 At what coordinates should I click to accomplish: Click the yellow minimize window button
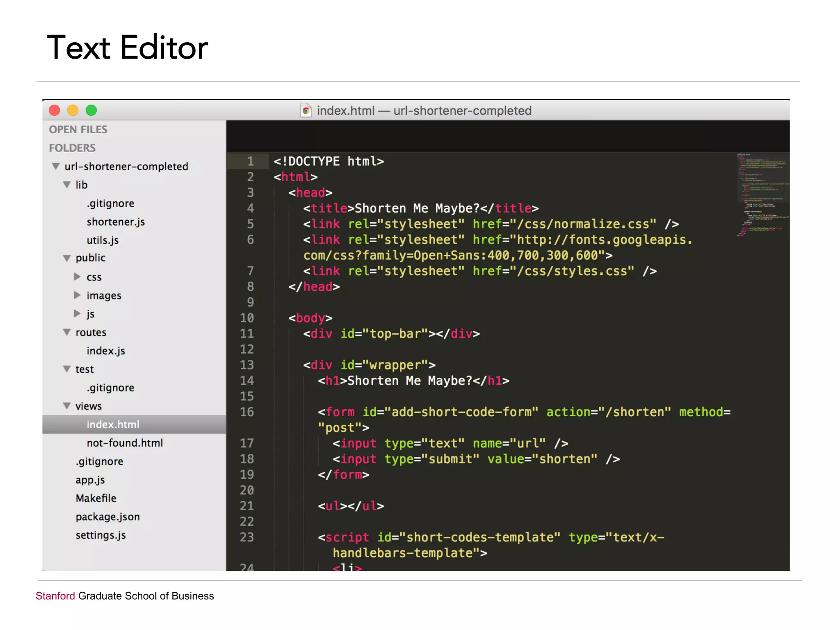click(73, 110)
